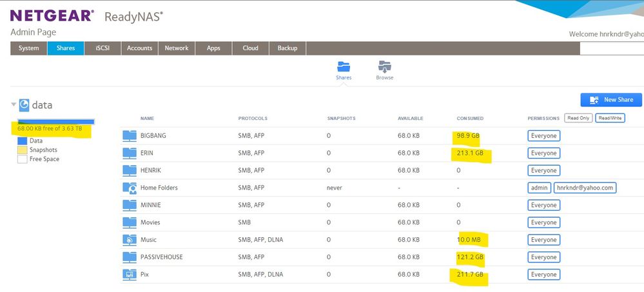
Task: Collapse the data volume triangle
Action: point(14,105)
